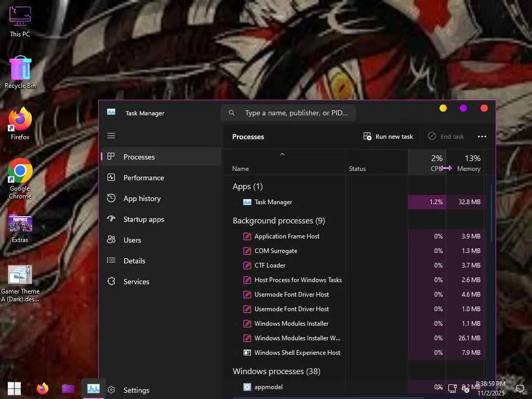Viewport: 532px width, 399px height.
Task: Click the purple maximize dot
Action: (463, 108)
